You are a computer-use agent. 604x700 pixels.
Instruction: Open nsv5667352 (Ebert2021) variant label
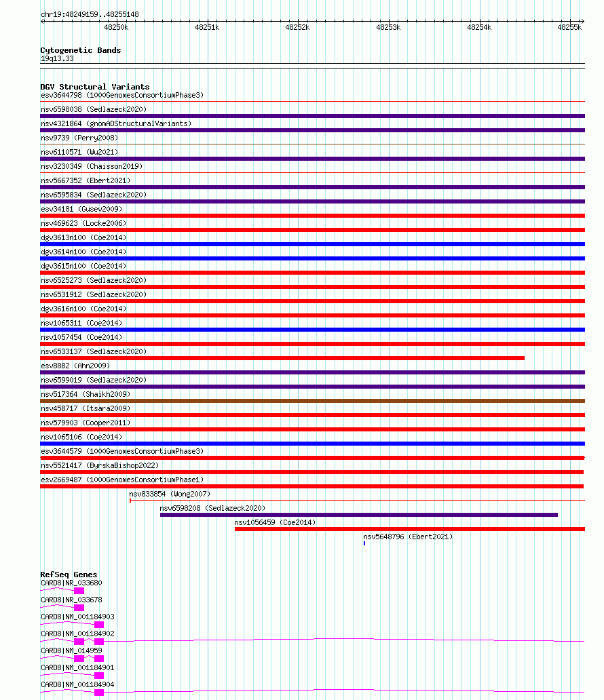tap(86, 181)
